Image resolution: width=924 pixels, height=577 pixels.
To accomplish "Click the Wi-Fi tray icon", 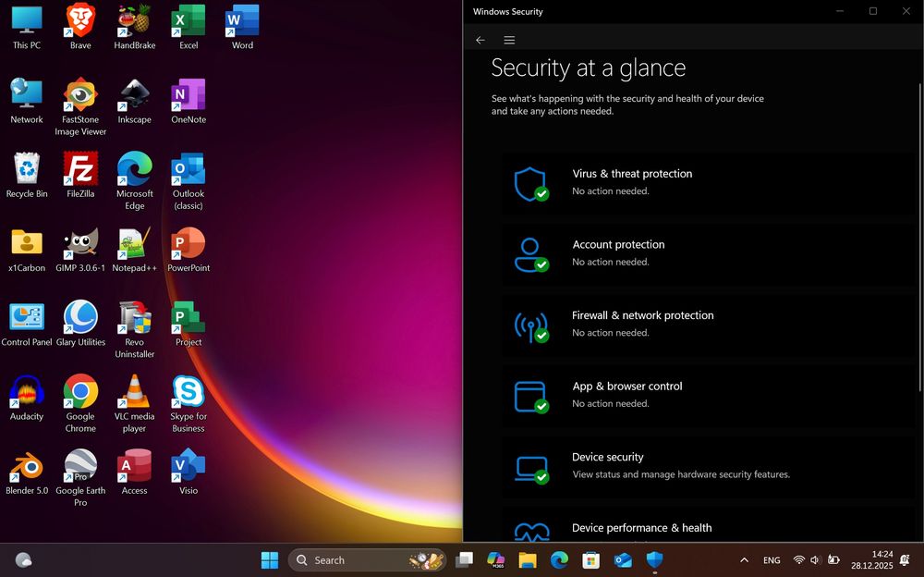I will pyautogui.click(x=799, y=559).
